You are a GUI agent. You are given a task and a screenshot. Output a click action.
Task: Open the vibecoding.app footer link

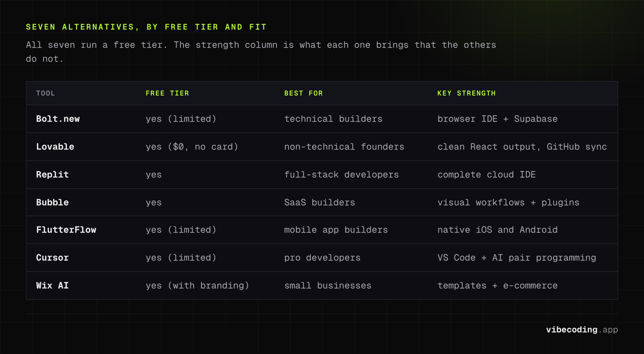pyautogui.click(x=582, y=330)
